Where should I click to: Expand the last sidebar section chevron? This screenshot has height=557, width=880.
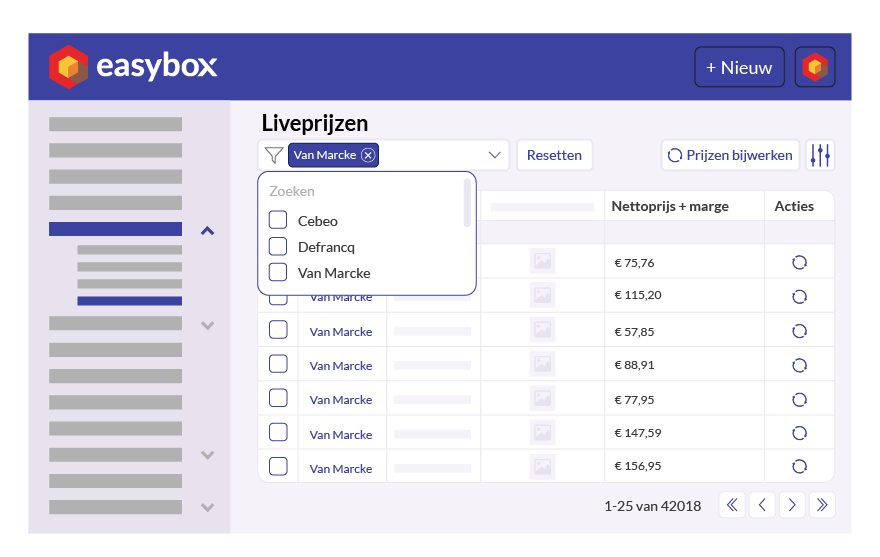click(x=208, y=507)
